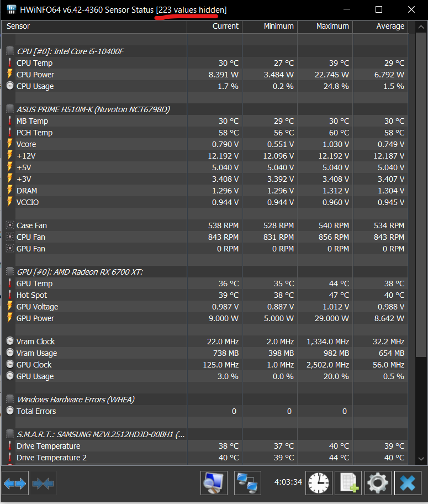Click the blue X close sensors button
428x504 pixels.
408,483
